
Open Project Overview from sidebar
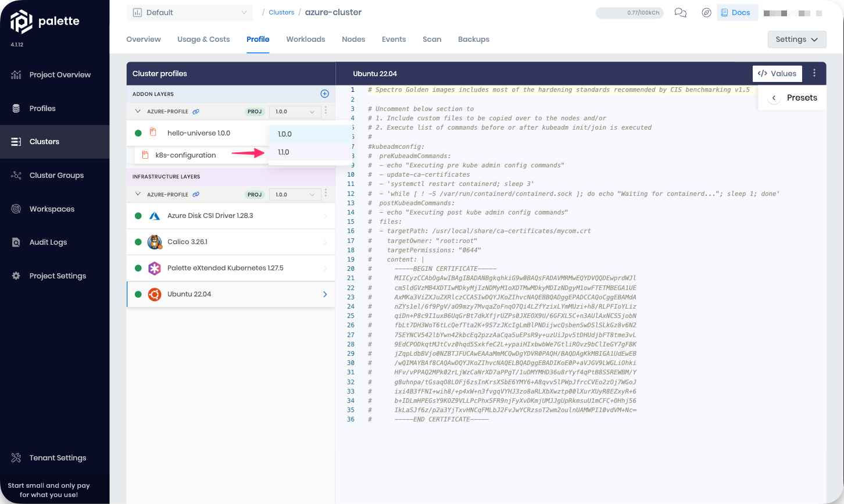pos(55,75)
